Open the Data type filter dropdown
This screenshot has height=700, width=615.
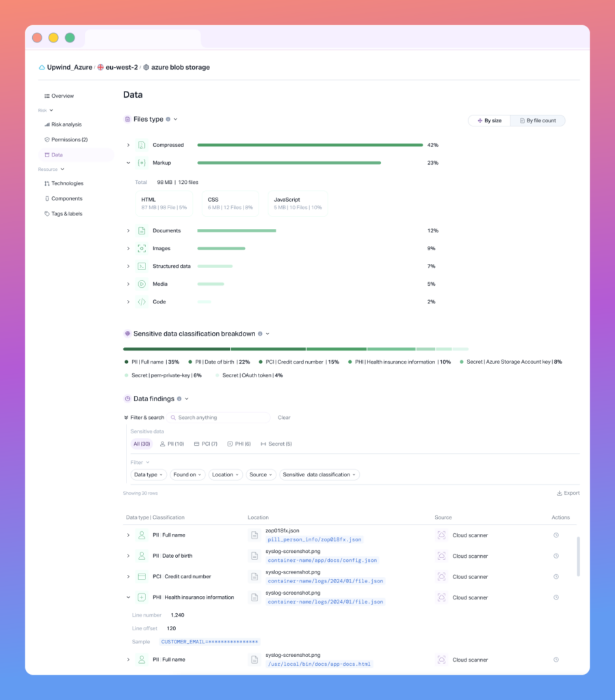pos(148,474)
